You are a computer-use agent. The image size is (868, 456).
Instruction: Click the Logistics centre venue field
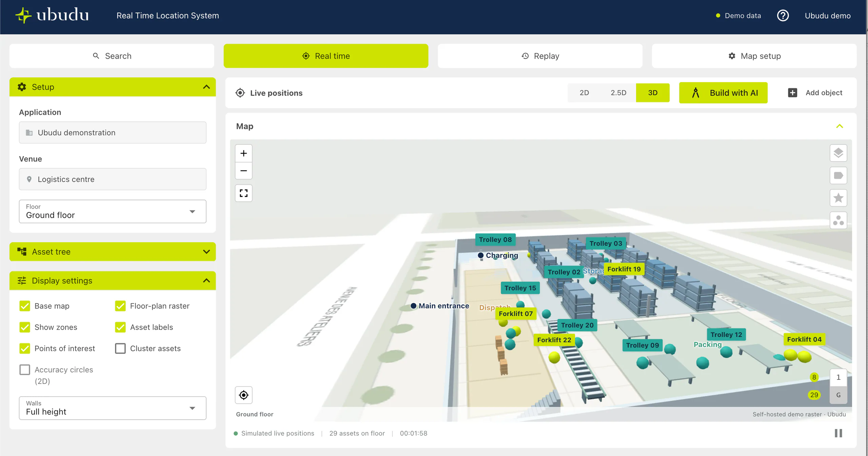[113, 179]
